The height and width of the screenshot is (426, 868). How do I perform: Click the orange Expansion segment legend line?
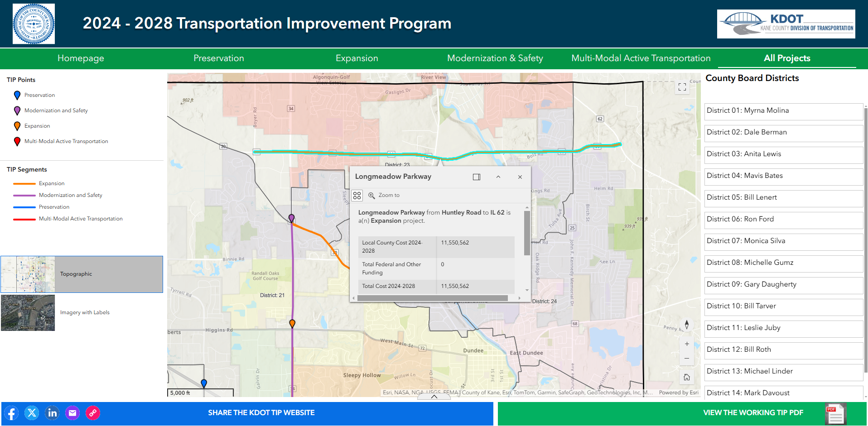24,183
